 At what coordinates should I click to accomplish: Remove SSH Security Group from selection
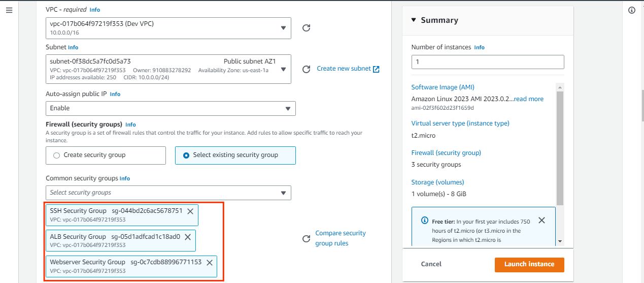(190, 211)
